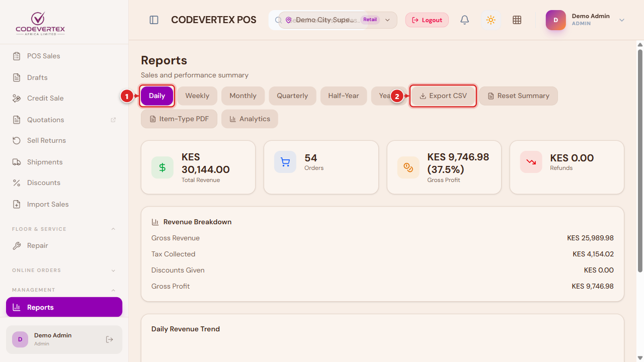Click the sign-out icon beside Demo Admin
Image resolution: width=644 pixels, height=362 pixels.
[110, 339]
